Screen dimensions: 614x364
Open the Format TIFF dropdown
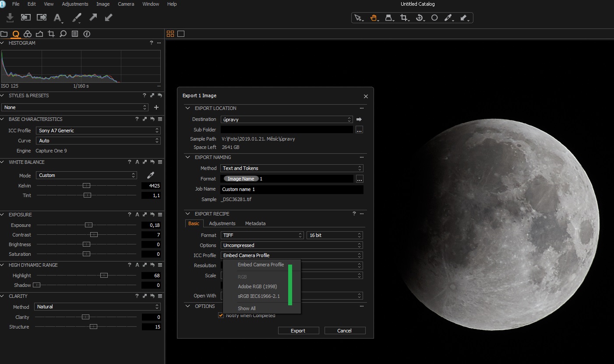click(x=262, y=235)
